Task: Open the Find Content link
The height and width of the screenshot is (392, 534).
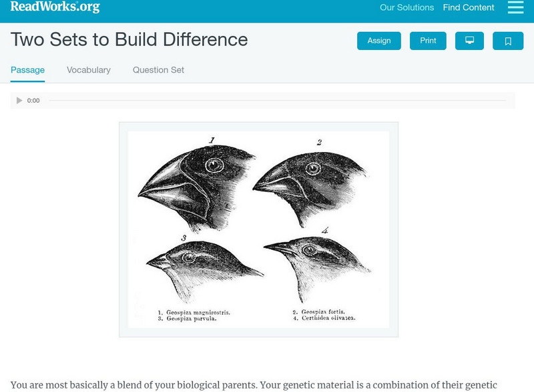Action: pyautogui.click(x=469, y=8)
